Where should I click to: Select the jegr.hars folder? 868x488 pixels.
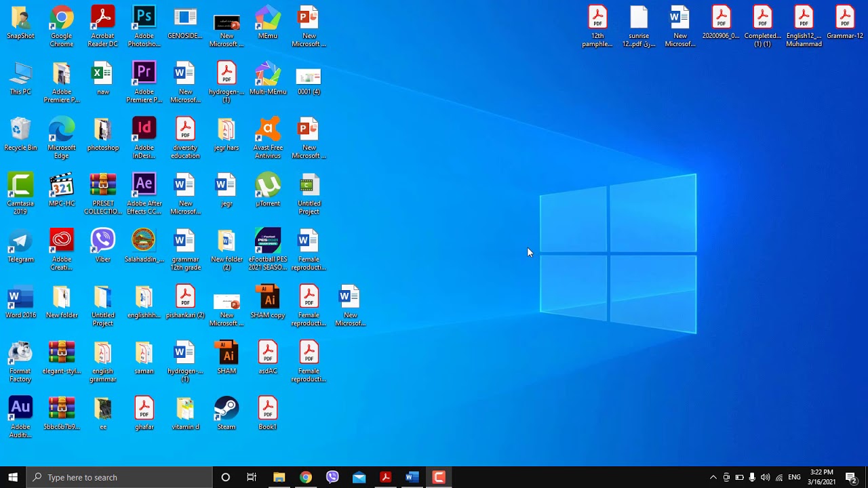coord(226,134)
